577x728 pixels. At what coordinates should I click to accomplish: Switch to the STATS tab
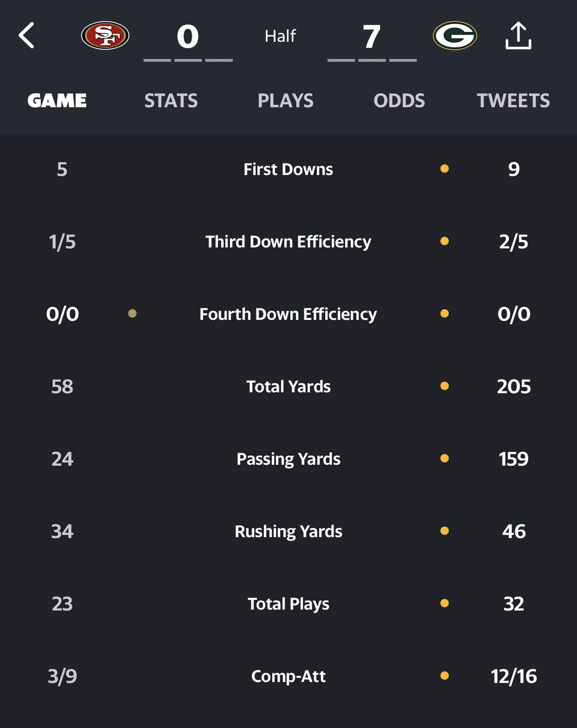click(x=171, y=101)
